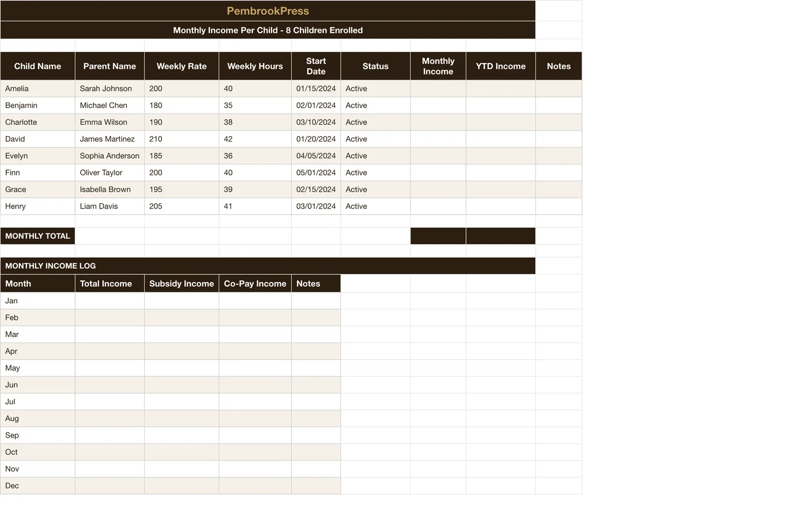Click the Month column header
Viewport: 812px width, 522px height.
click(x=38, y=284)
